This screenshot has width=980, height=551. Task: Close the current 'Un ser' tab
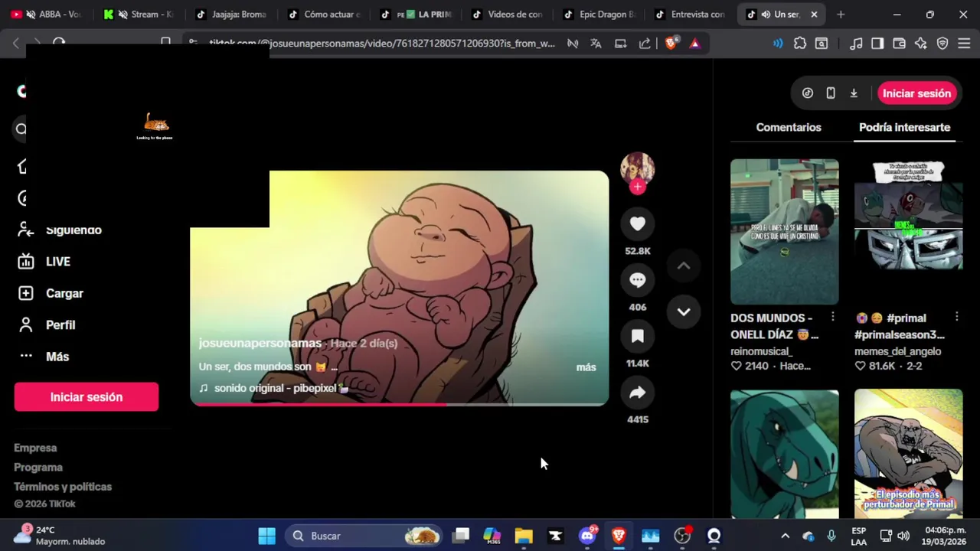click(814, 15)
